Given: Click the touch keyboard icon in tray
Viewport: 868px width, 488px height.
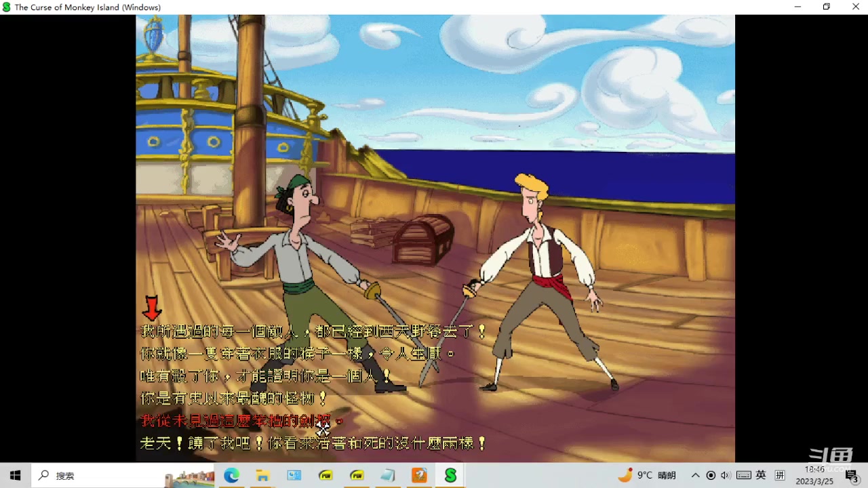Looking at the screenshot, I should click(743, 476).
